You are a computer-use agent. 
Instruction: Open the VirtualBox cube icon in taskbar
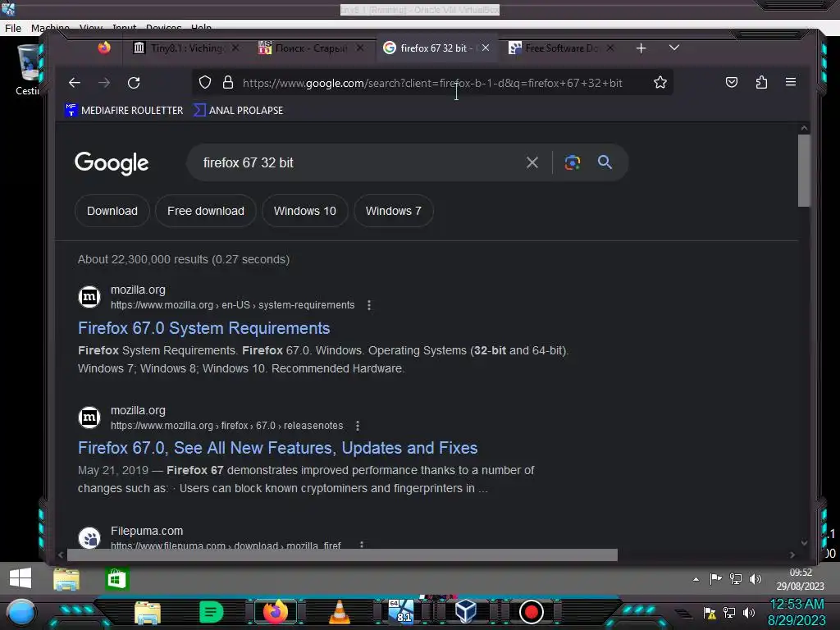point(465,611)
